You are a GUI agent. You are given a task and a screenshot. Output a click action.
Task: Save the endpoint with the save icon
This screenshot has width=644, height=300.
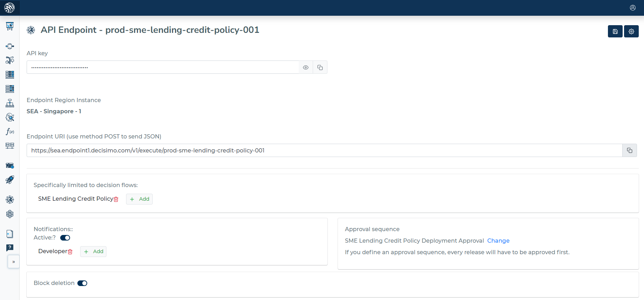click(615, 31)
